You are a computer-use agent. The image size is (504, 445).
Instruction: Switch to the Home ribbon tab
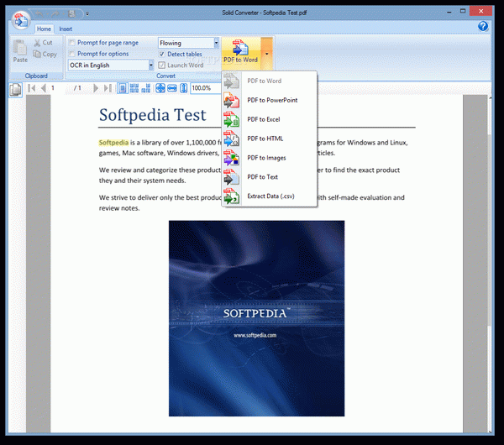pyautogui.click(x=44, y=29)
